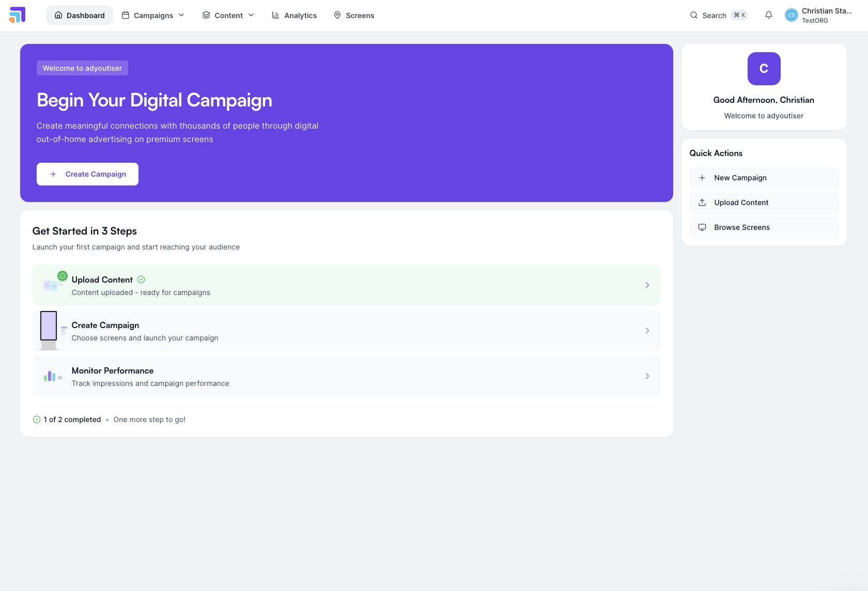Select New Campaign in Quick Actions

(763, 178)
